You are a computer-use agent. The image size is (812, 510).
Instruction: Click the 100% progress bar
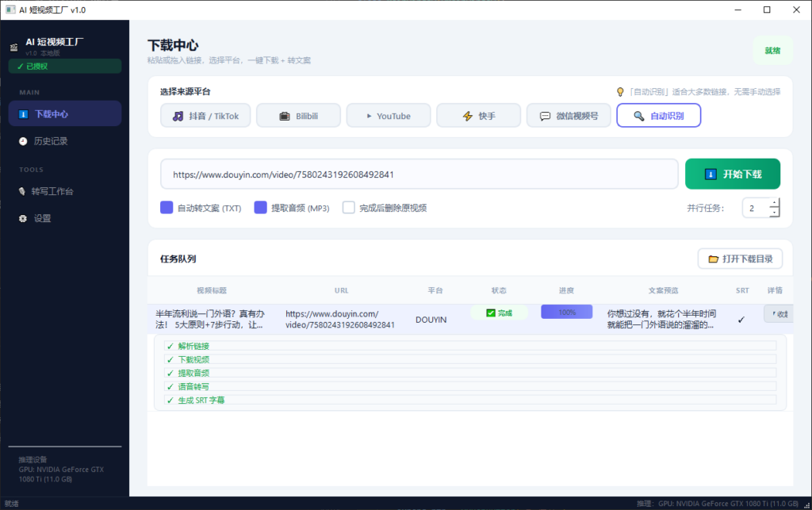click(566, 313)
